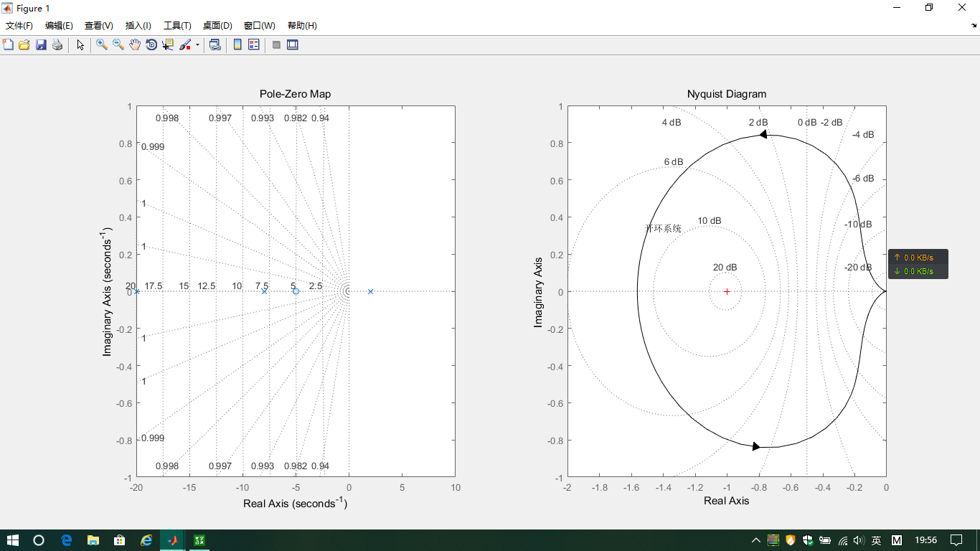Launch Microsoft Edge from the taskbar
The height and width of the screenshot is (551, 980).
coord(67,540)
